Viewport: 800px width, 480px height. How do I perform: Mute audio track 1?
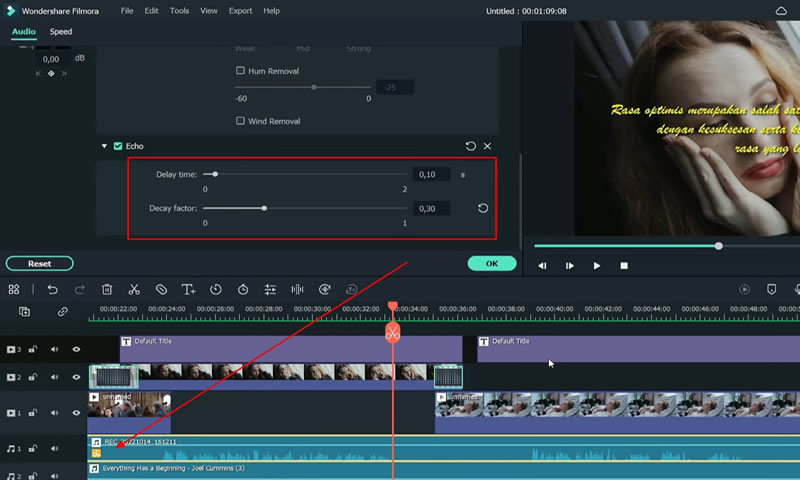pyautogui.click(x=54, y=448)
